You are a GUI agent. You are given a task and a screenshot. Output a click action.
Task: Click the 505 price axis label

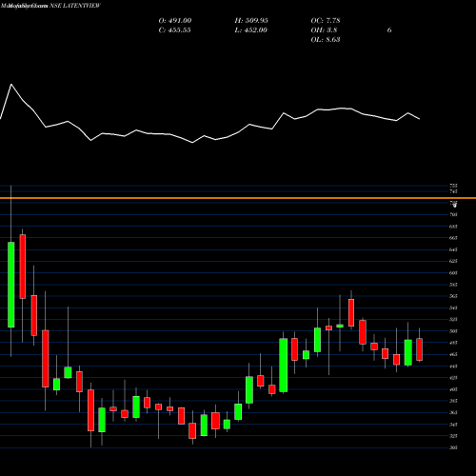(x=453, y=331)
